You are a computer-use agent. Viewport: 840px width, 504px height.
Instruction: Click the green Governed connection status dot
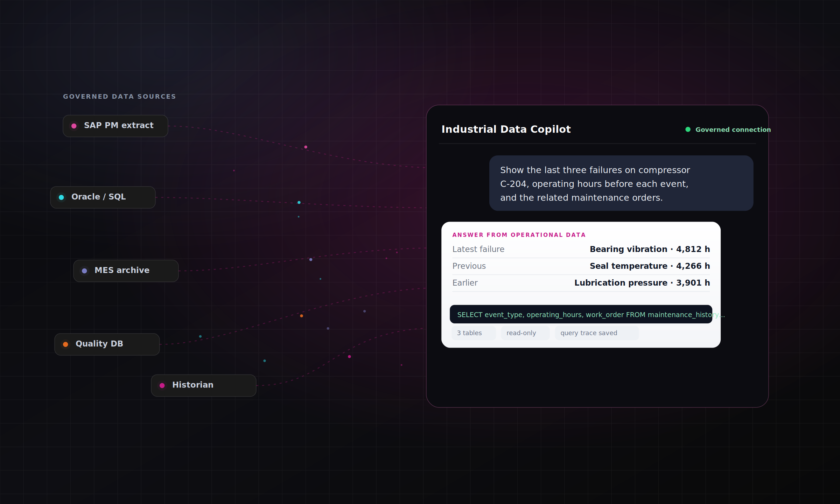point(688,129)
